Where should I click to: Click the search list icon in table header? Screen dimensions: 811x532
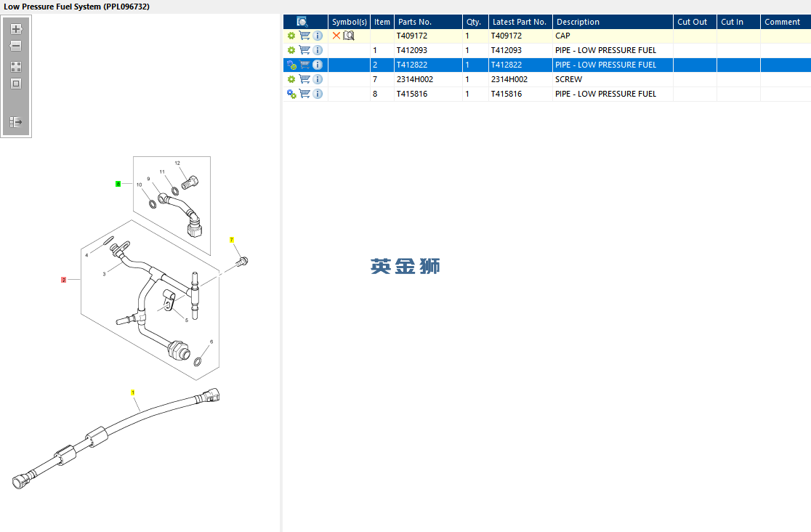point(302,22)
